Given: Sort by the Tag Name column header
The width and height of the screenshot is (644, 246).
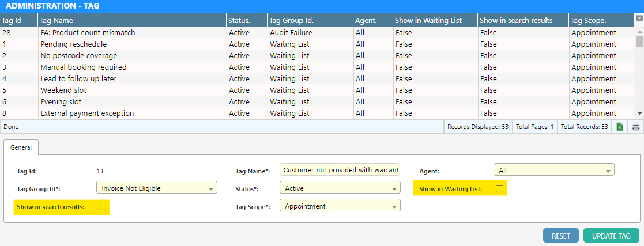Looking at the screenshot, I should pyautogui.click(x=131, y=20).
